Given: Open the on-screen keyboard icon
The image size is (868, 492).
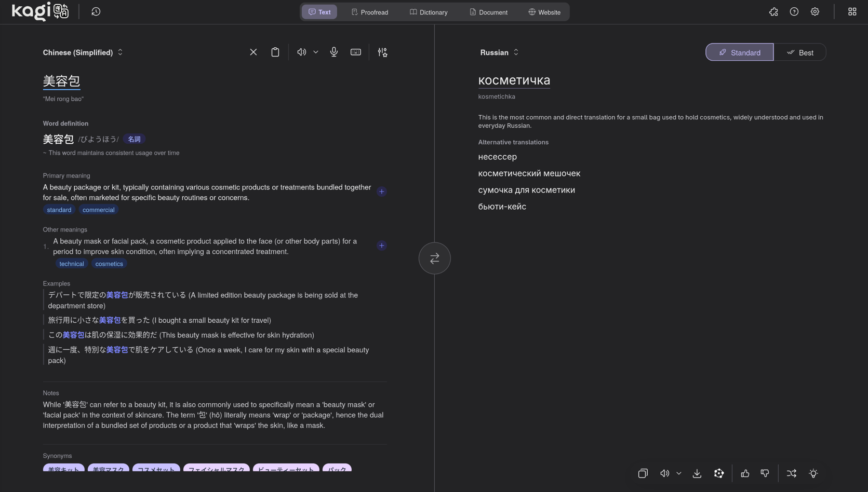Looking at the screenshot, I should (355, 52).
